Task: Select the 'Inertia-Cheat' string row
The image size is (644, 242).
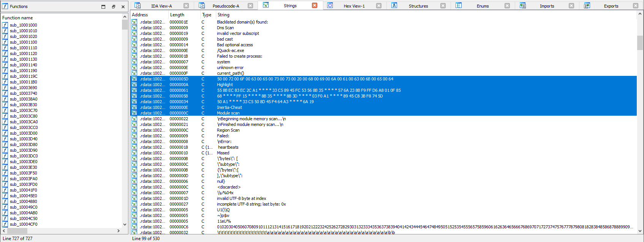Action: (x=229, y=107)
